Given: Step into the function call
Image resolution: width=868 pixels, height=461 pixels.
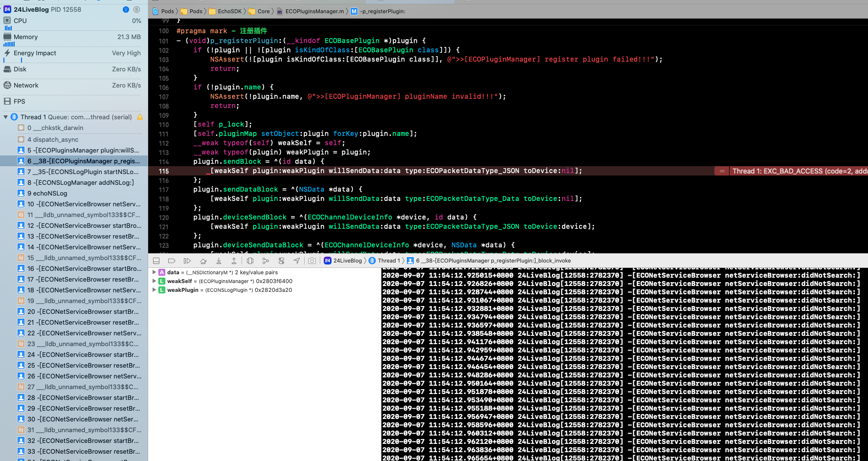Looking at the screenshot, I should click(x=219, y=261).
